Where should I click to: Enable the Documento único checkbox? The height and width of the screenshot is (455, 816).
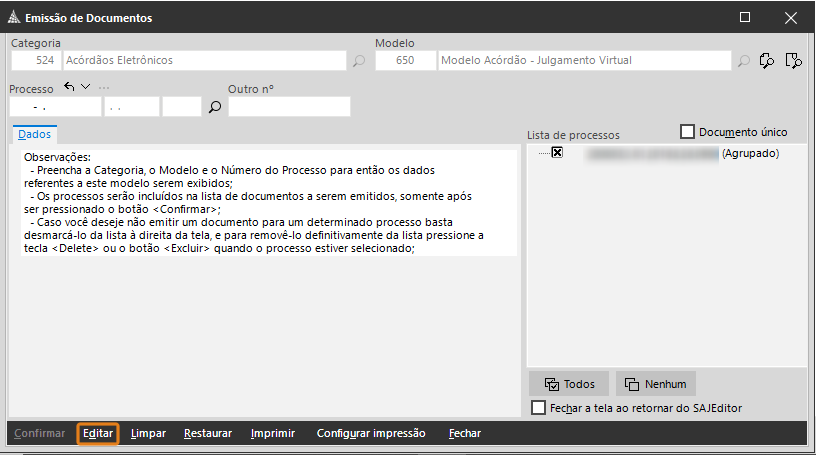click(687, 132)
